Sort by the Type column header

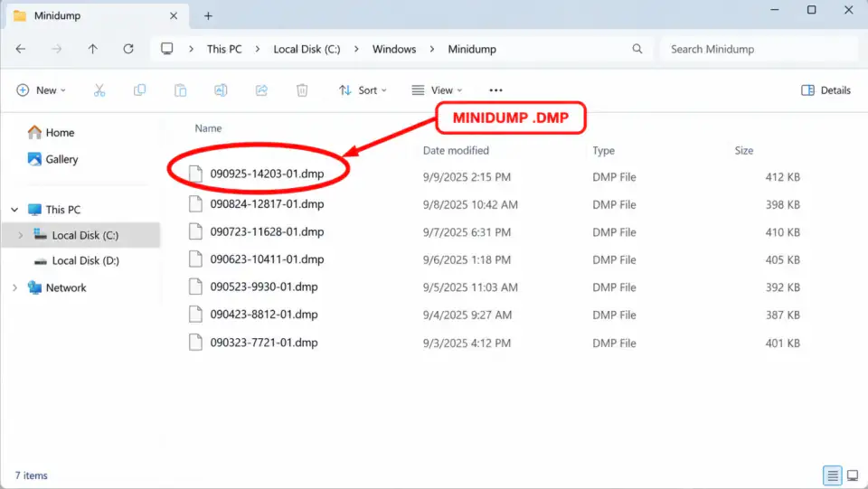tap(603, 150)
